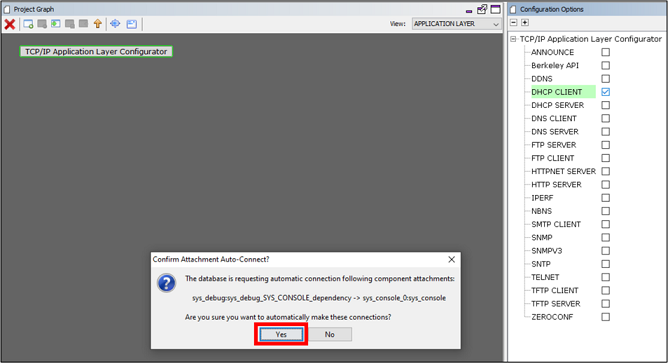The height and width of the screenshot is (364, 668).
Task: Tick the ZEROCONF checkbox
Action: click(x=605, y=316)
